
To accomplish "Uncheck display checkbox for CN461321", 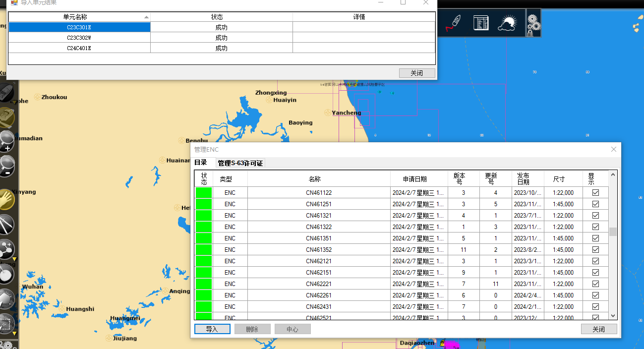I will point(595,215).
